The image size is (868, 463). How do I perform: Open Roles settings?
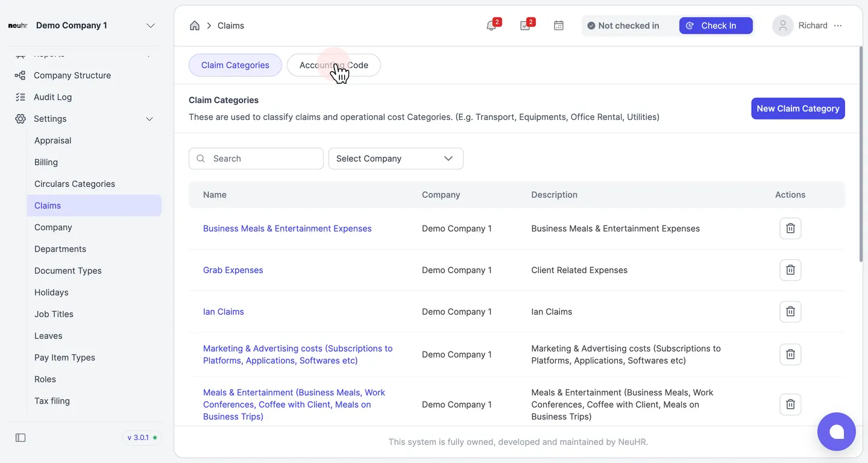(x=94, y=379)
